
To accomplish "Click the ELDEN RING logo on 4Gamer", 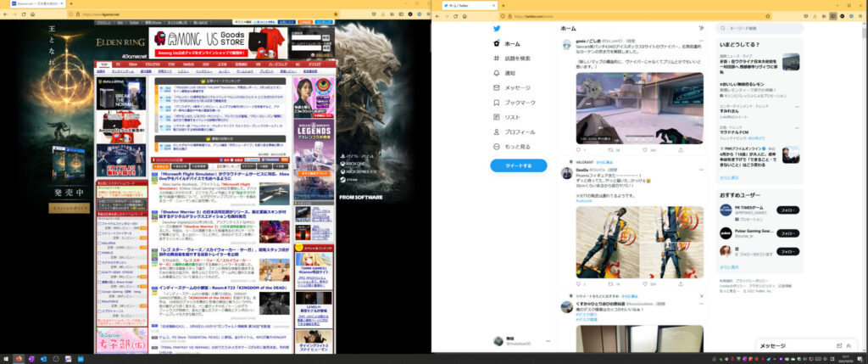I will [120, 42].
